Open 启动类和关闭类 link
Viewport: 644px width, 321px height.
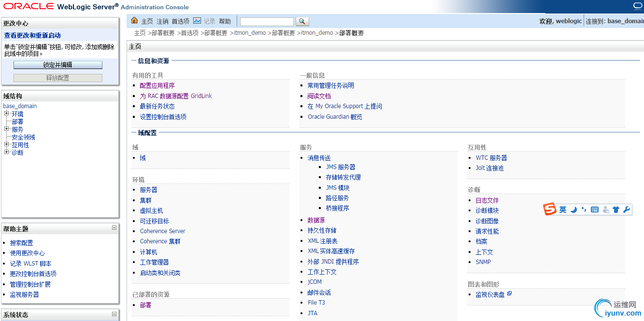click(x=160, y=273)
